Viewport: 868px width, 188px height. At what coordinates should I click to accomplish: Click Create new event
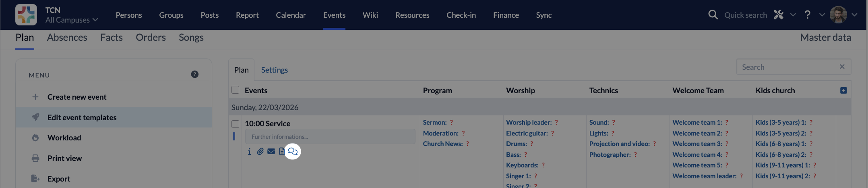(77, 97)
